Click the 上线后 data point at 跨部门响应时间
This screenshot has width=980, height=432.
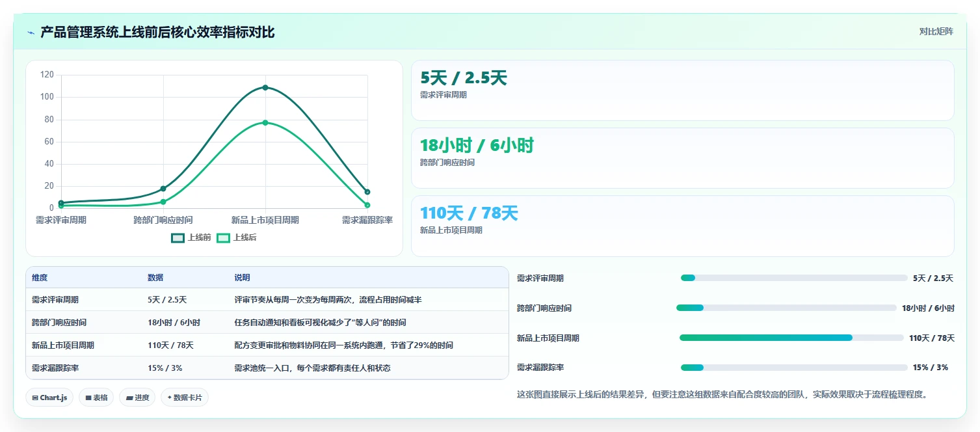pos(163,202)
